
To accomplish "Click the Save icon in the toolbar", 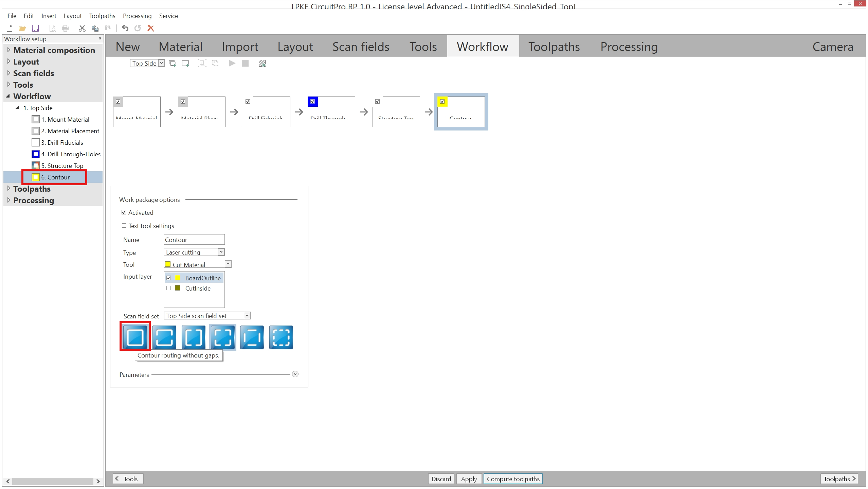I will 35,28.
